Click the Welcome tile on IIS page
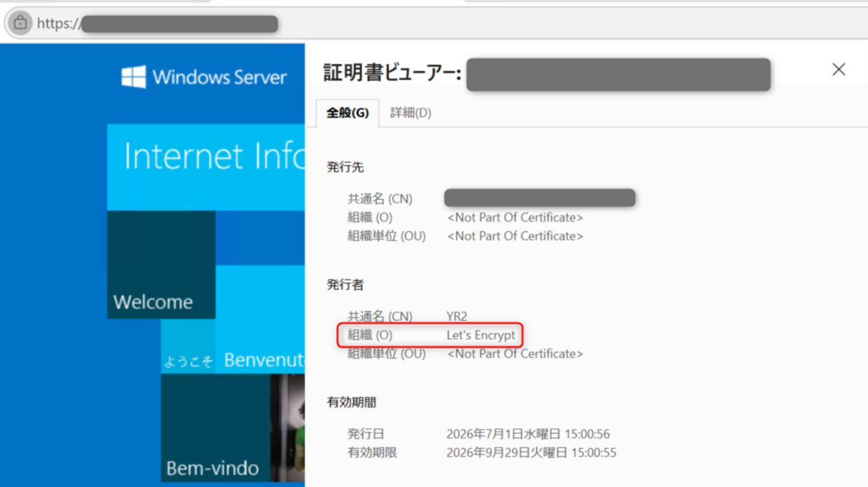868x487 pixels. coord(161,265)
